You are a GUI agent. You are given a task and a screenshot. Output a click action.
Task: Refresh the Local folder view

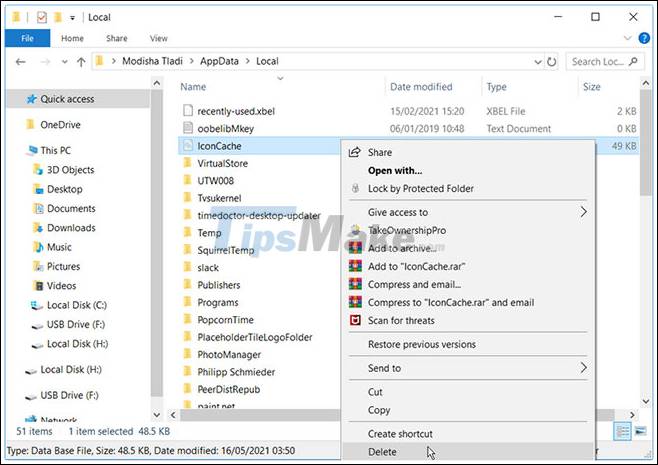coord(551,62)
